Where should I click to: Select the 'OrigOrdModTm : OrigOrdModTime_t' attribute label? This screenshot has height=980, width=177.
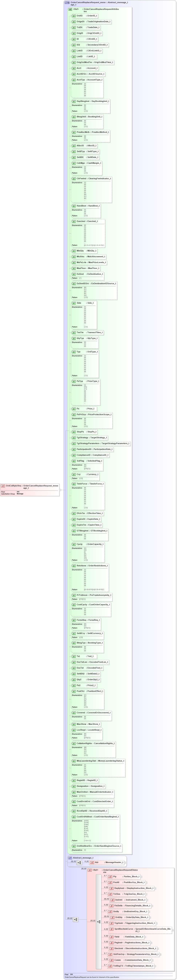[x=95, y=62]
